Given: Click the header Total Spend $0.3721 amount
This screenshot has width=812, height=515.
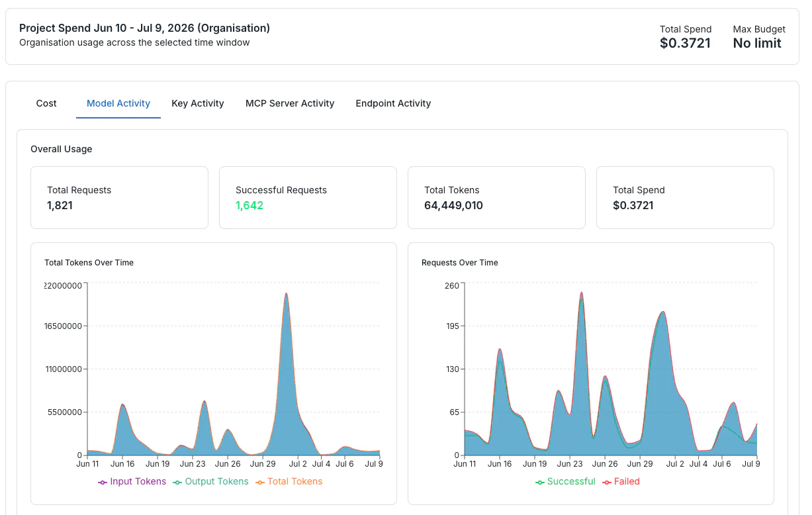Looking at the screenshot, I should 685,43.
